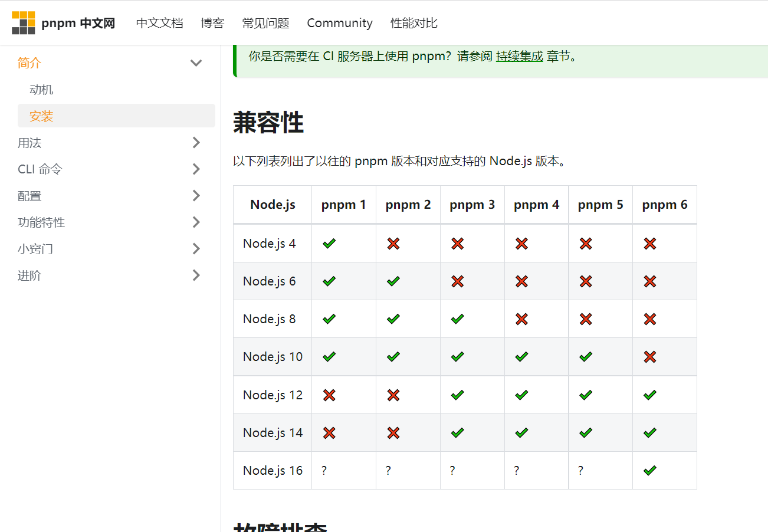
Task: Click the 兼容性 section heading
Action: pyautogui.click(x=268, y=122)
